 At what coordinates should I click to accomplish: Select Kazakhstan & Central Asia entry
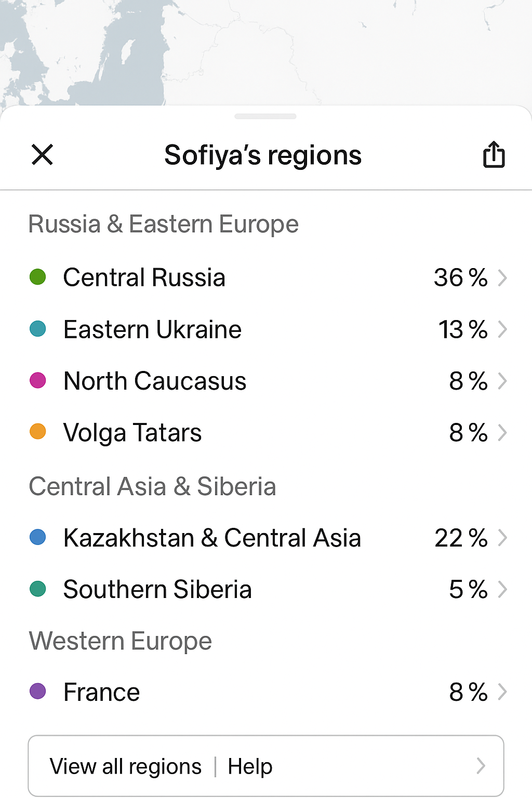click(212, 538)
